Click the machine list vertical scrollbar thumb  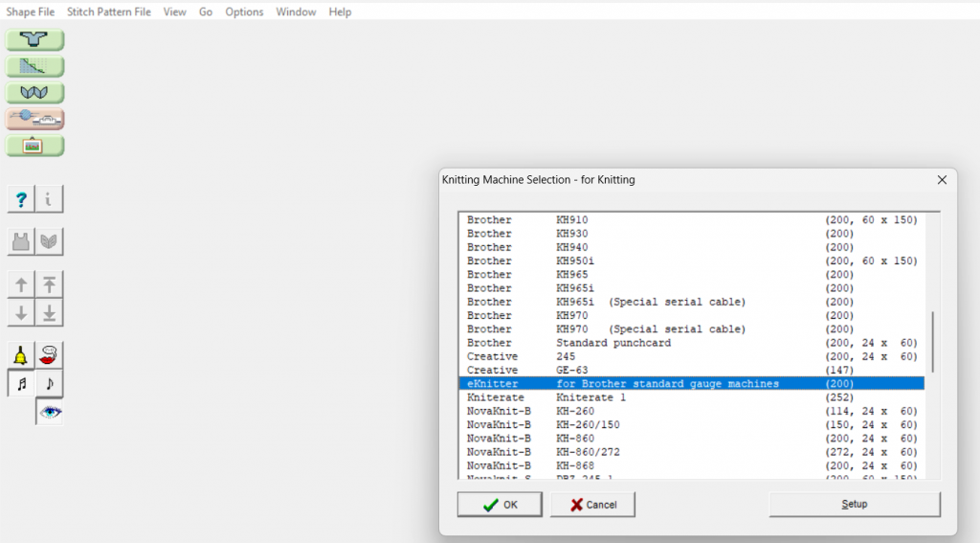pyautogui.click(x=932, y=342)
